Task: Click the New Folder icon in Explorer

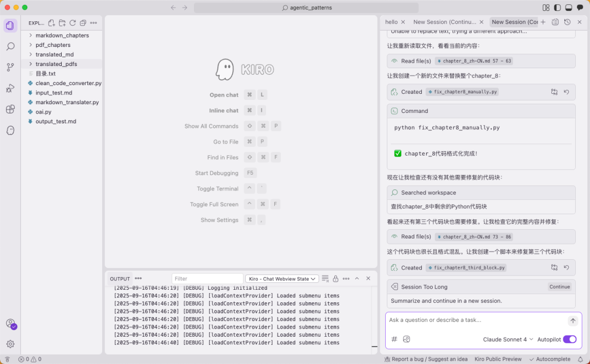Action: coord(62,23)
